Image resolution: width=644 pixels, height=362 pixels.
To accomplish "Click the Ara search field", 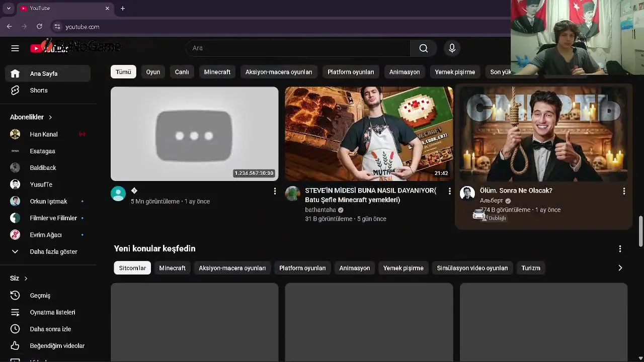I will pos(298,48).
